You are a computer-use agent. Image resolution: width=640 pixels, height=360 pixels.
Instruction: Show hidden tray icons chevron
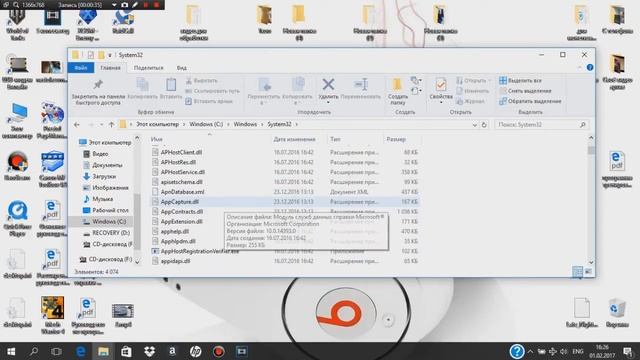(x=530, y=351)
